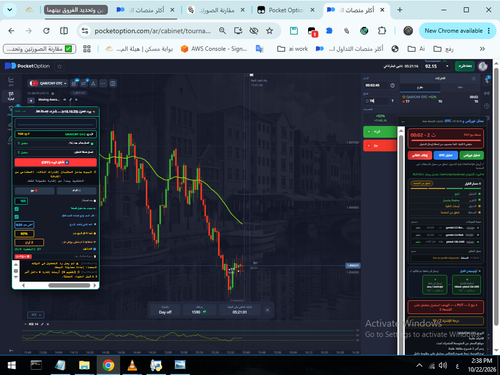The image size is (500, 375).
Task: Click the highlighted trading icon in the left sidebar
Action: (x=11, y=96)
